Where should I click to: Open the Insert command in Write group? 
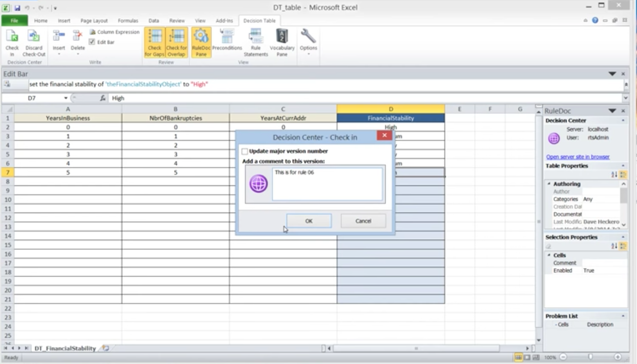(59, 42)
